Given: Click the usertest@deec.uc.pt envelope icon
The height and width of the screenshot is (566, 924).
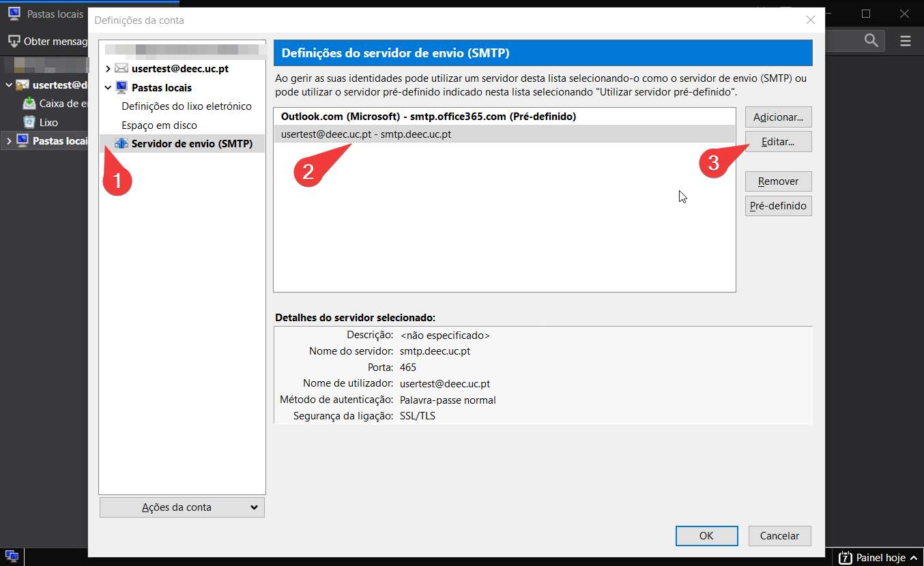Looking at the screenshot, I should click(x=121, y=69).
